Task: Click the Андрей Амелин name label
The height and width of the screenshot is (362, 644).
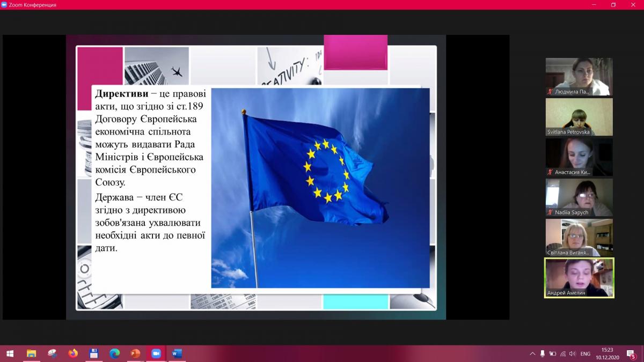Action: click(566, 293)
